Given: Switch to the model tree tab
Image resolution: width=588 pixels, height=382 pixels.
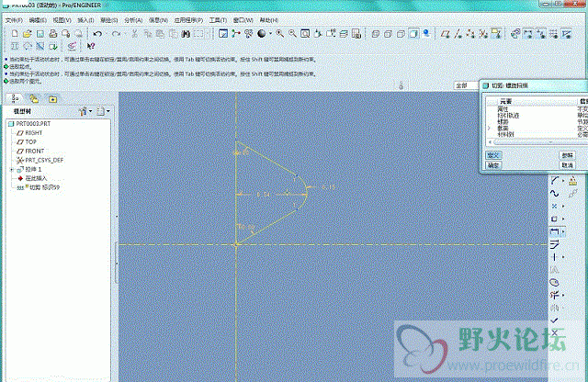Looking at the screenshot, I should click(15, 99).
